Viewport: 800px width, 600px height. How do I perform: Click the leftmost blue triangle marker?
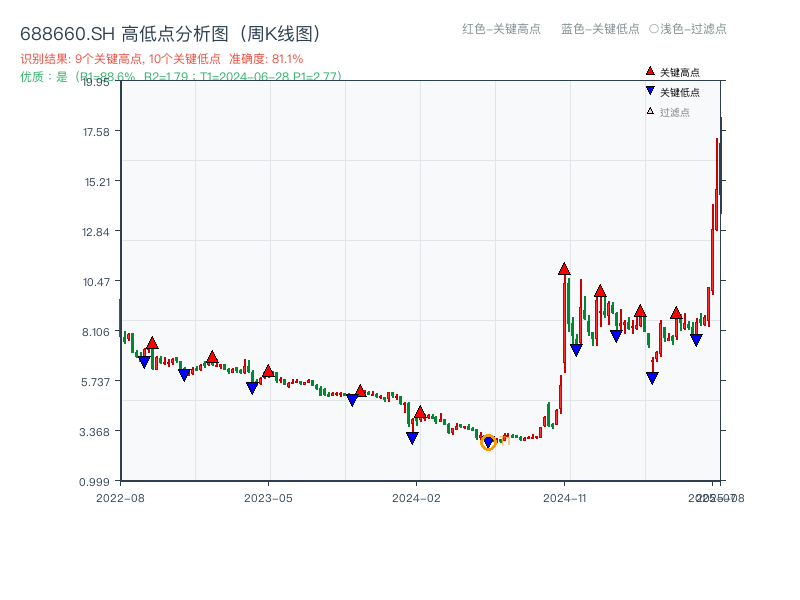[144, 360]
